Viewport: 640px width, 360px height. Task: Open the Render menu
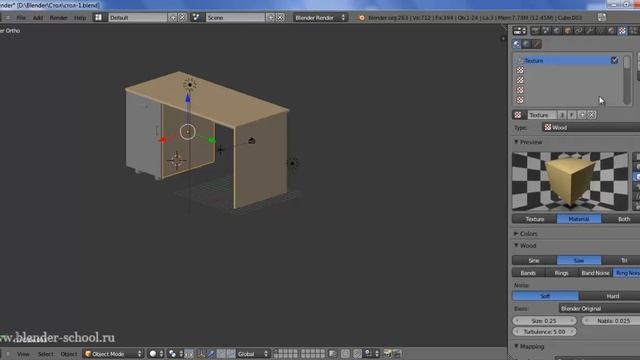58,18
